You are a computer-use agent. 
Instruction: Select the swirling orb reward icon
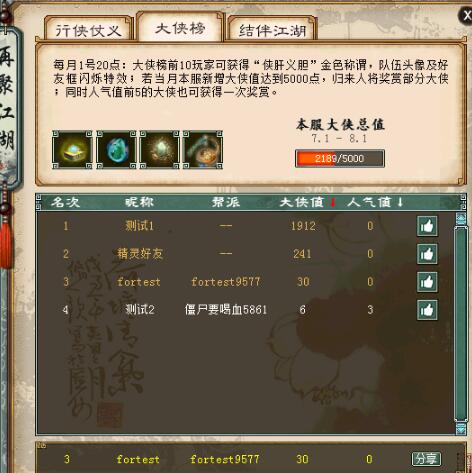coord(203,150)
